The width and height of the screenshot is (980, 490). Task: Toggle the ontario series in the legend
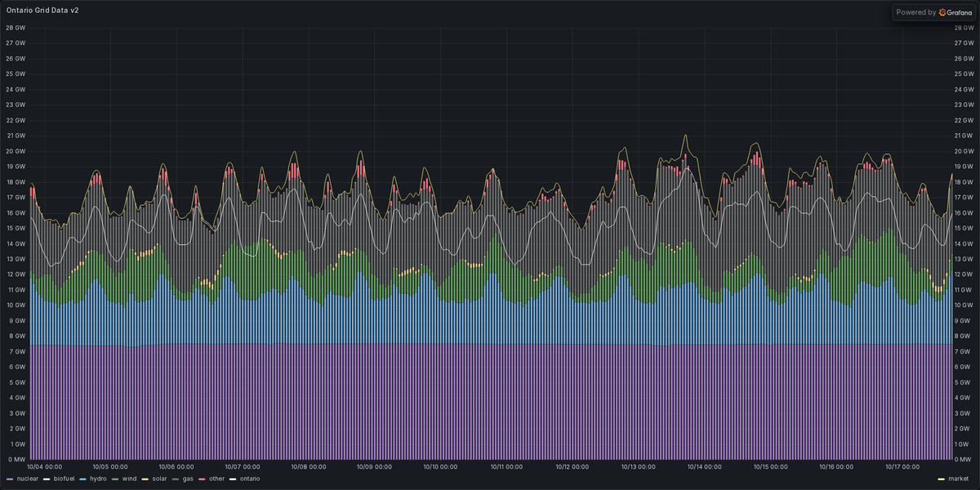[x=250, y=479]
